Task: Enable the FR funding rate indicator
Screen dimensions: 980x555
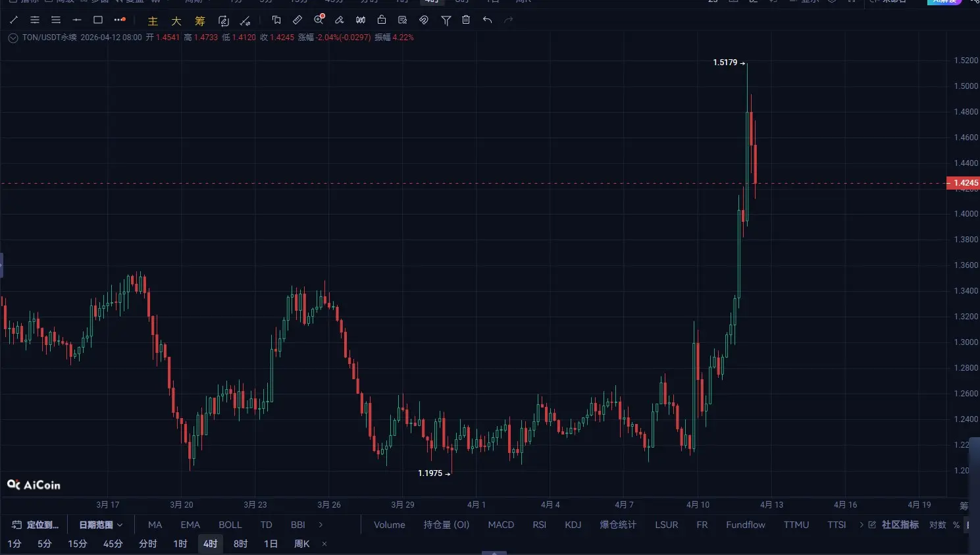Action: [702, 525]
